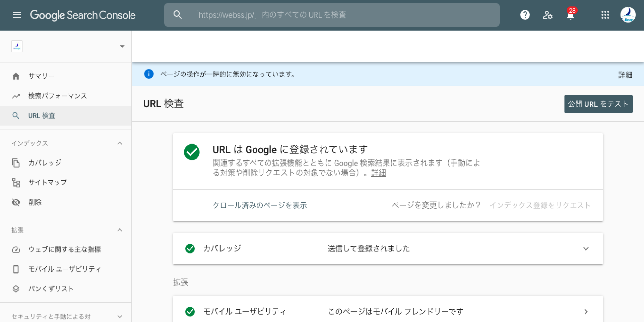Click 公開 URL をテスト button
The height and width of the screenshot is (322, 644).
598,104
